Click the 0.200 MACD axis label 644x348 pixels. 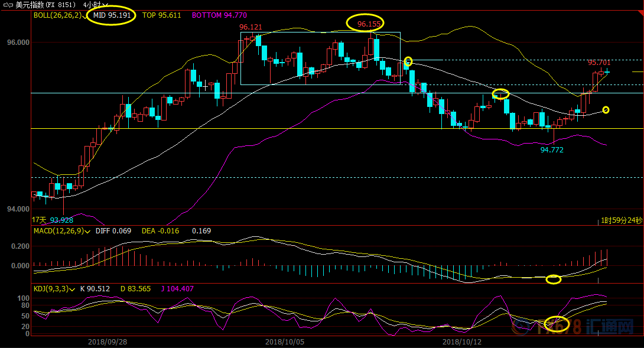[21, 246]
